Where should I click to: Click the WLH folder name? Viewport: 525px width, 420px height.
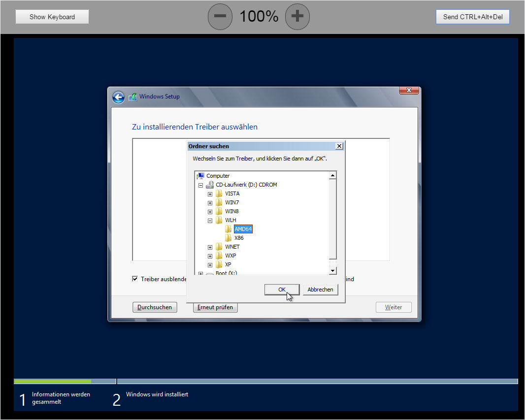click(x=230, y=220)
